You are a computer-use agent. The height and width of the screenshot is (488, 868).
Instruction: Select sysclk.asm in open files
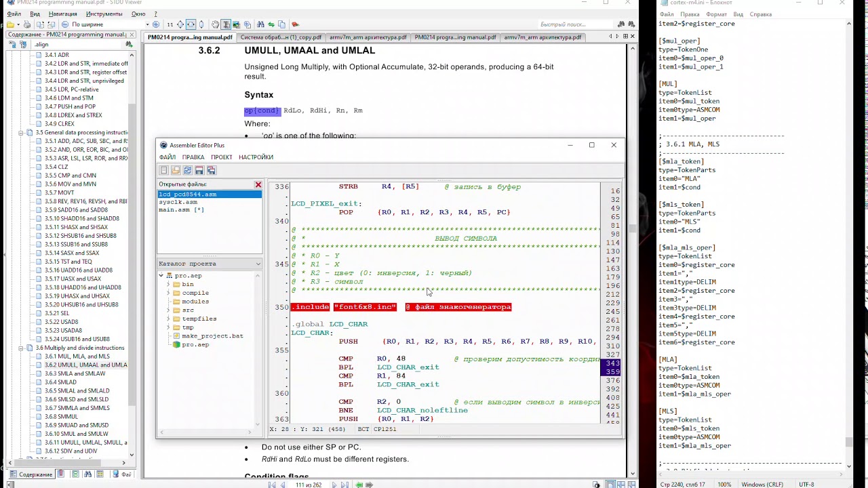point(178,202)
